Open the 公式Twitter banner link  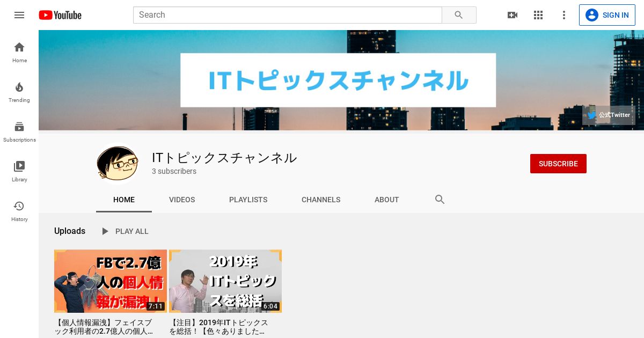coord(609,115)
